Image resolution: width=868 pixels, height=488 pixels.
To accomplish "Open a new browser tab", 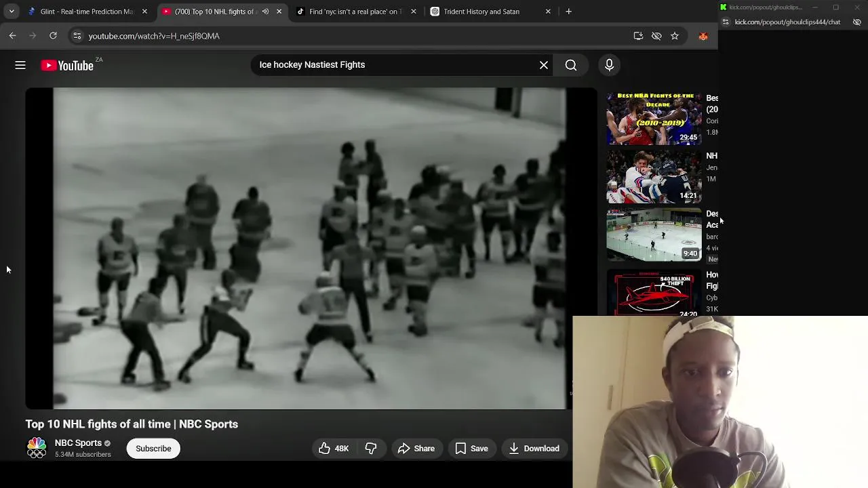I will (x=568, y=12).
